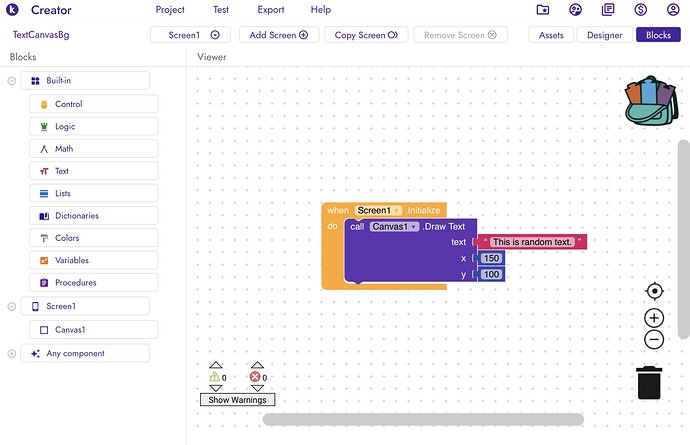Image resolution: width=690 pixels, height=445 pixels.
Task: Zoom out with the minus icon
Action: pos(654,339)
